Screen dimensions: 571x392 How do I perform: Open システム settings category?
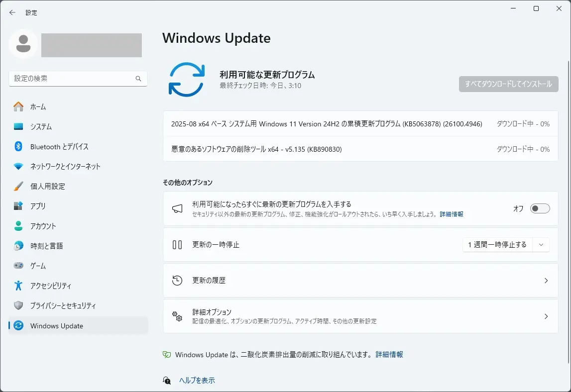[x=78, y=127]
